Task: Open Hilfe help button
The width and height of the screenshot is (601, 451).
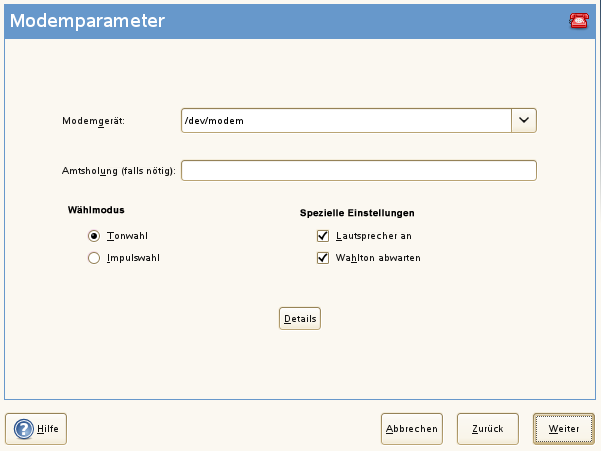Action: [36, 429]
